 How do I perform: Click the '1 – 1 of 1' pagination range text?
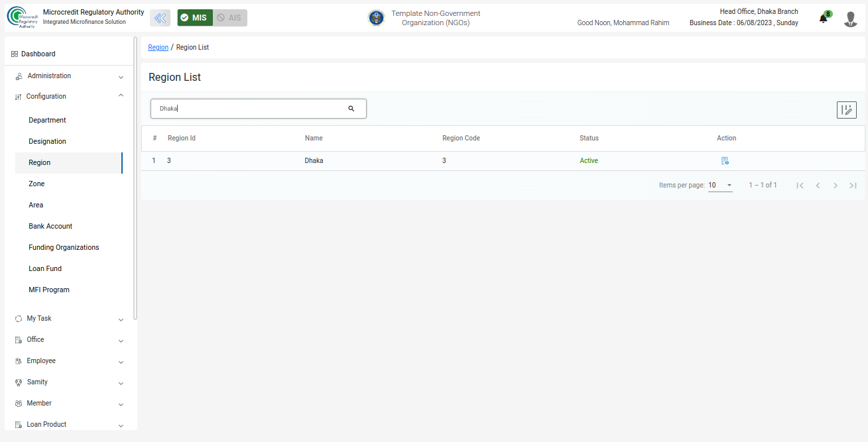pos(763,186)
